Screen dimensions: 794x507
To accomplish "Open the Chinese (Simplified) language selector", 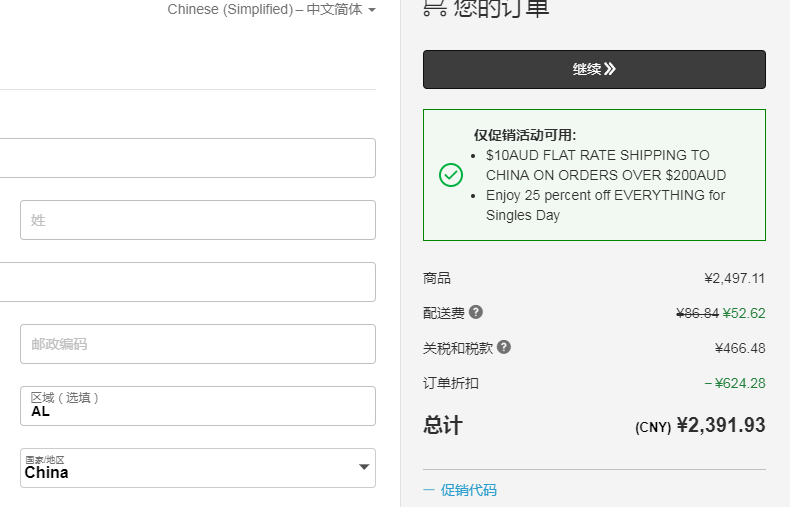I will coord(272,10).
